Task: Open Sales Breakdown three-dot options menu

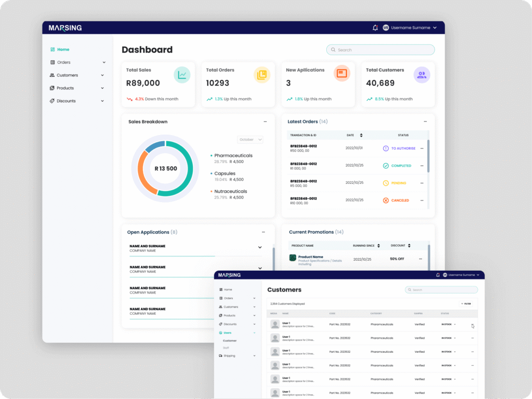Action: (265, 122)
